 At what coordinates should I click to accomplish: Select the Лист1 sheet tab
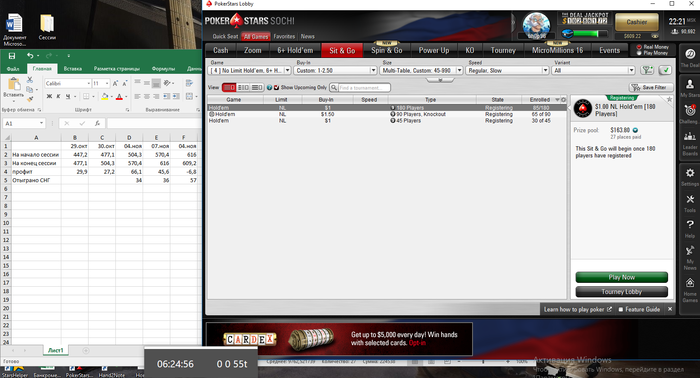tap(55, 350)
